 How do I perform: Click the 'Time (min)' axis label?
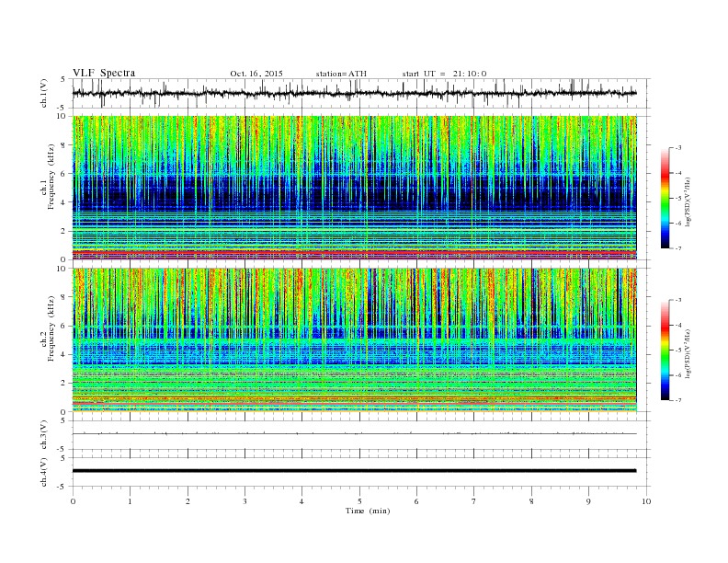coord(368,511)
